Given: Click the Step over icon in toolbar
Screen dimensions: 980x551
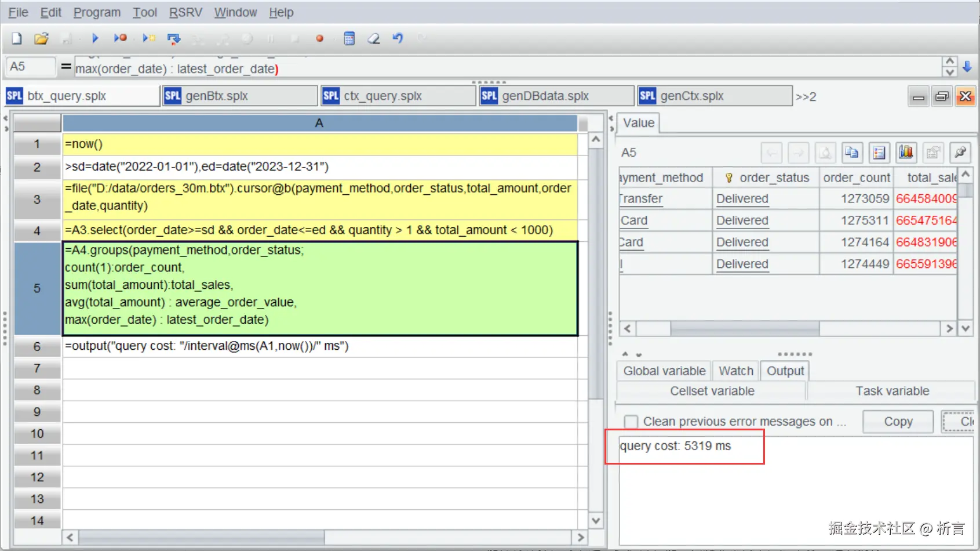Looking at the screenshot, I should (173, 39).
